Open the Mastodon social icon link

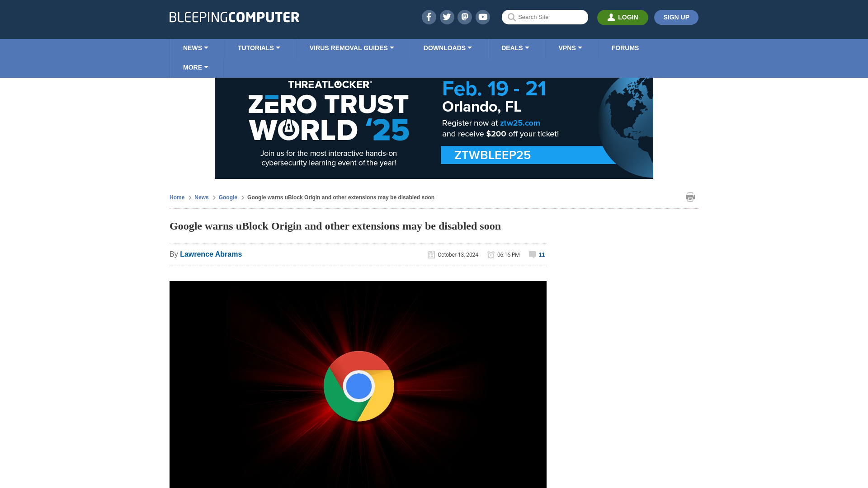(x=465, y=17)
